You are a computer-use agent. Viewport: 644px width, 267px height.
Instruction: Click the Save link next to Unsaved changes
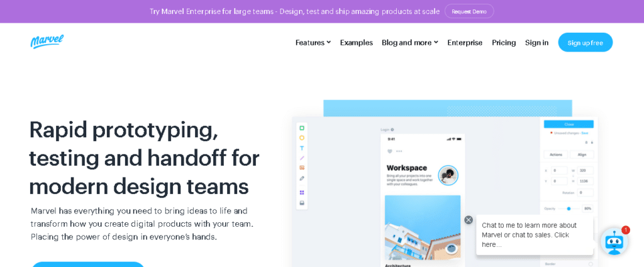coord(585,133)
